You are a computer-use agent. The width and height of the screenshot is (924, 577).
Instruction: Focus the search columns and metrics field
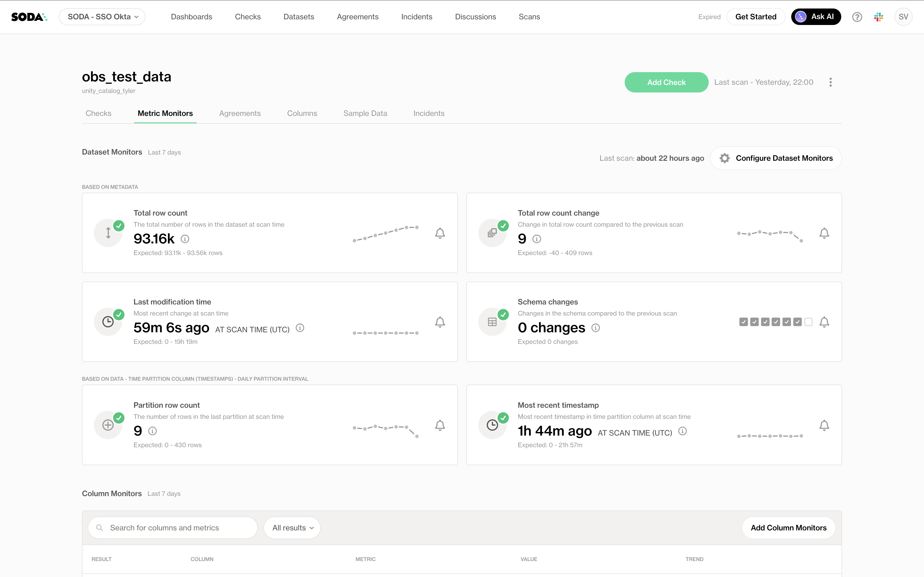pos(172,528)
